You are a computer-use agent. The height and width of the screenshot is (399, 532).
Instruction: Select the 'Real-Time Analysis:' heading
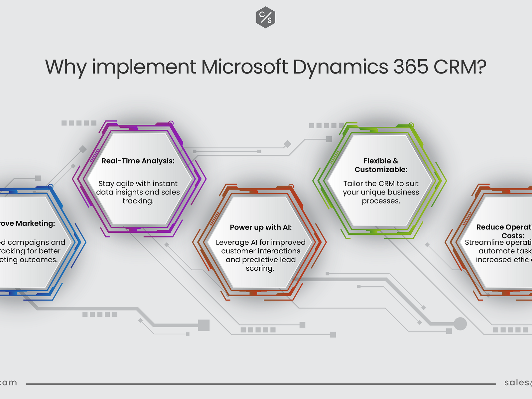[x=138, y=161]
